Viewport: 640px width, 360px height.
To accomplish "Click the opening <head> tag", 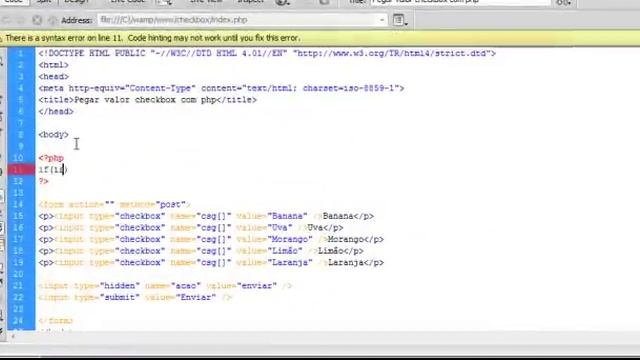I will 53,76.
